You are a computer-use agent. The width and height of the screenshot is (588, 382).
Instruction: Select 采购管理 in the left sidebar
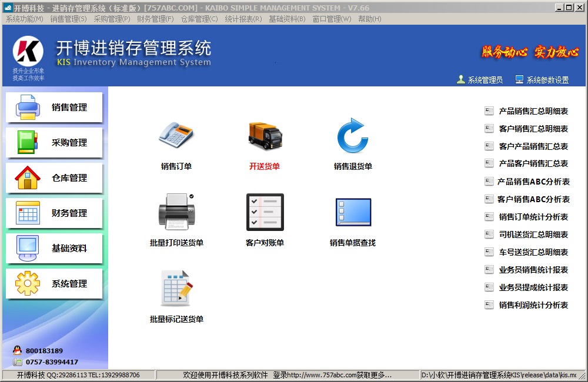pyautogui.click(x=55, y=143)
